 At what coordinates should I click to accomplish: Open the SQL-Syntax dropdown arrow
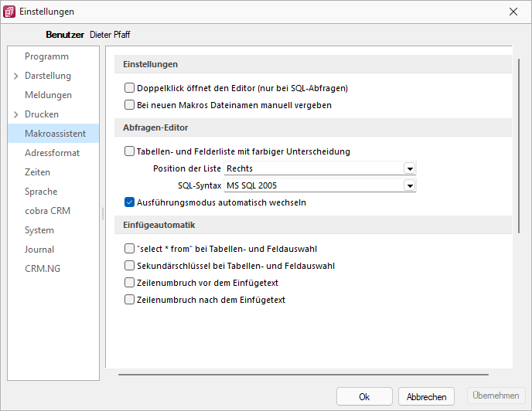[x=410, y=185]
